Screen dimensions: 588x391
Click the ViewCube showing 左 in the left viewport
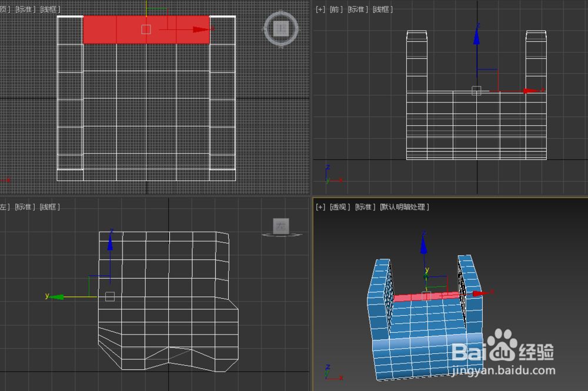click(280, 225)
